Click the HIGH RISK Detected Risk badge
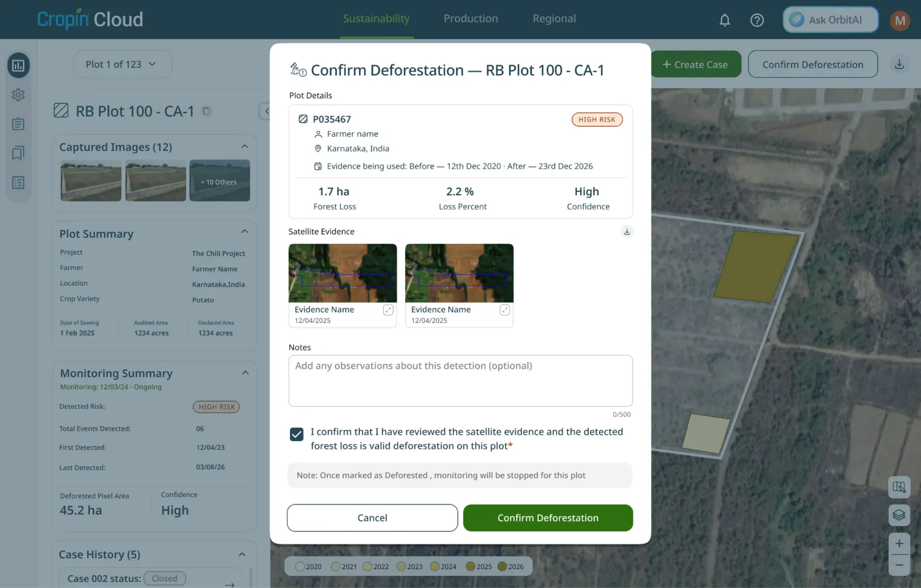The width and height of the screenshot is (921, 588). point(216,407)
